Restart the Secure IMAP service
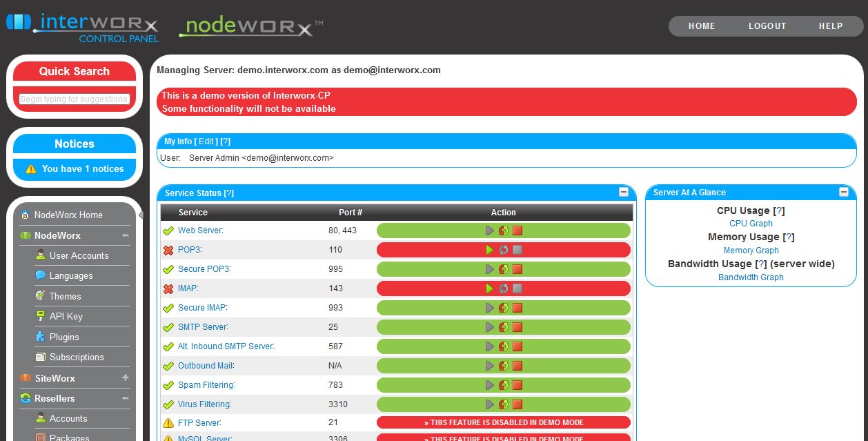This screenshot has height=441, width=868. [504, 308]
